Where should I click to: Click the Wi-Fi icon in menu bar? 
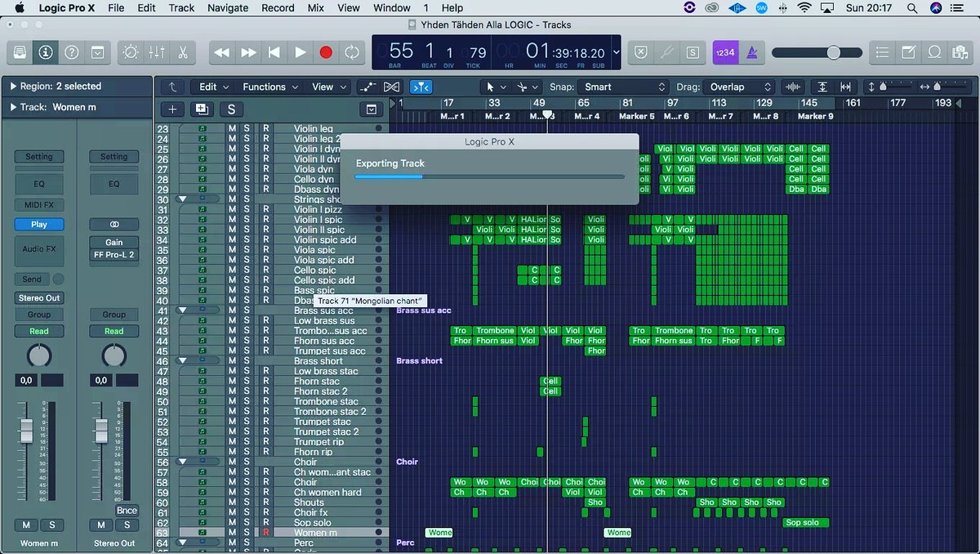coord(804,7)
